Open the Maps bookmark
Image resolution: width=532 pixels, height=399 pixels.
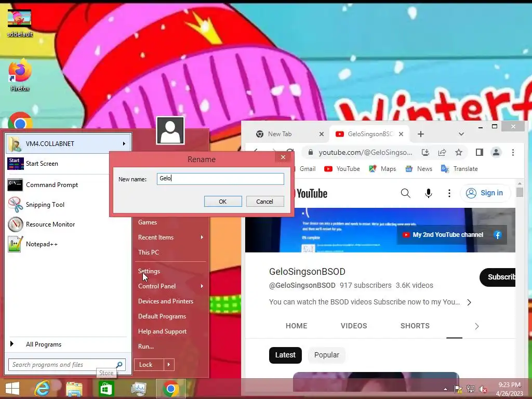click(382, 169)
